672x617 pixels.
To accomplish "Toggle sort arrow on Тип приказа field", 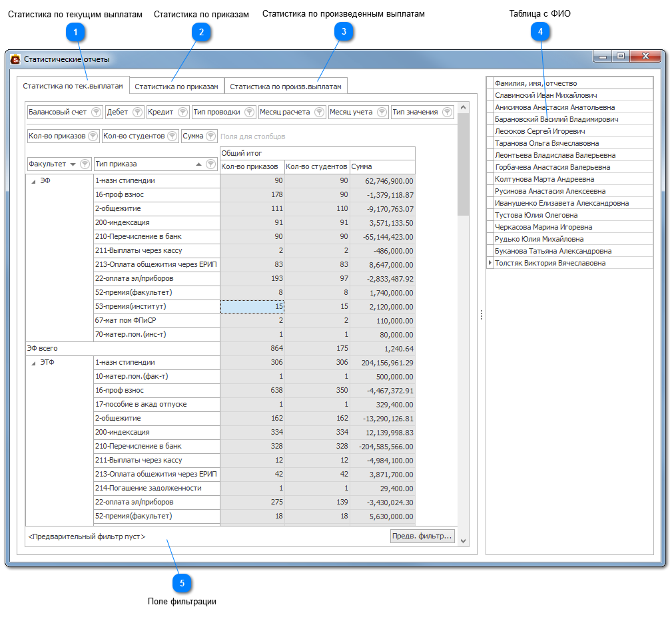I will [199, 164].
